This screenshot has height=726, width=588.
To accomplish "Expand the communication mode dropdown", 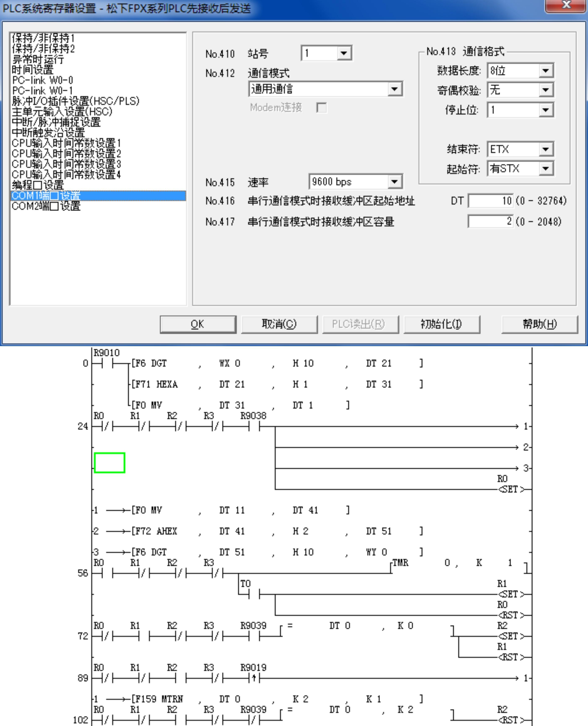I will tap(394, 89).
